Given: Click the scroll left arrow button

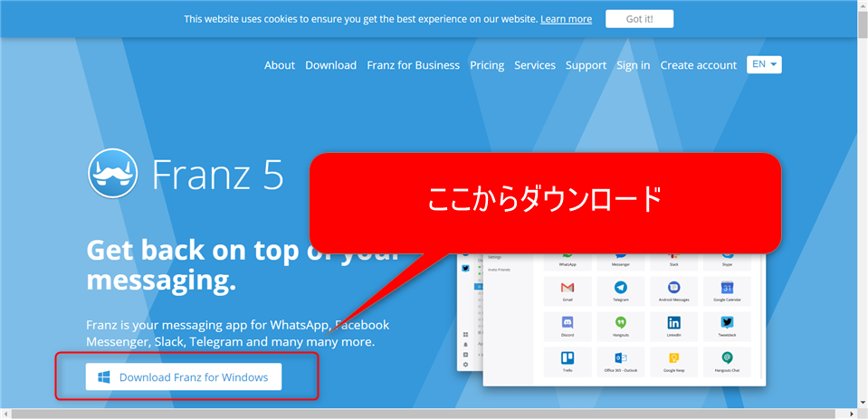Looking at the screenshot, I should tap(5, 414).
